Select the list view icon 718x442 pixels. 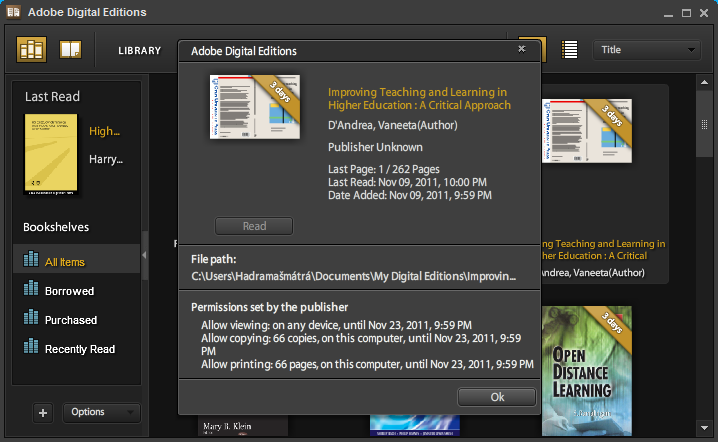(x=569, y=49)
